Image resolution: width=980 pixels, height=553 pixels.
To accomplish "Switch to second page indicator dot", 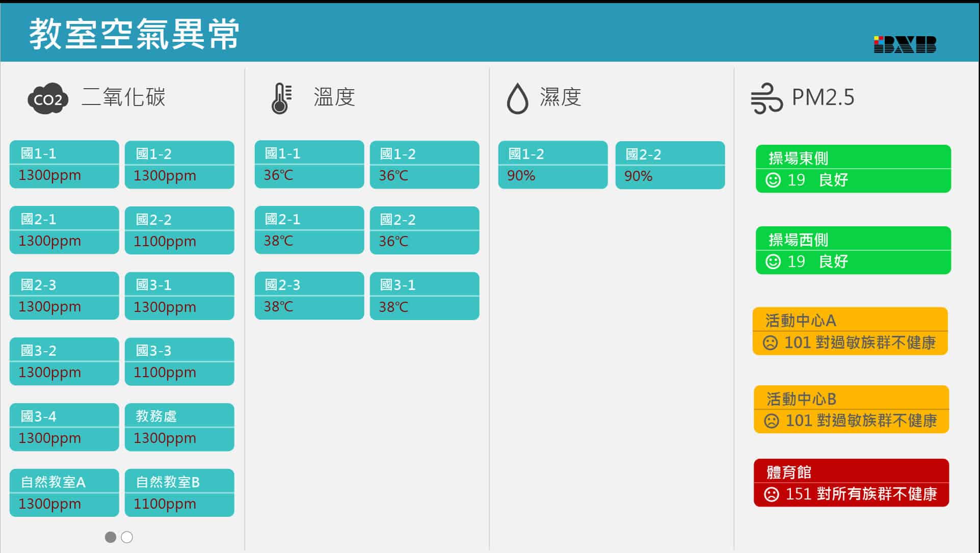I will (127, 537).
